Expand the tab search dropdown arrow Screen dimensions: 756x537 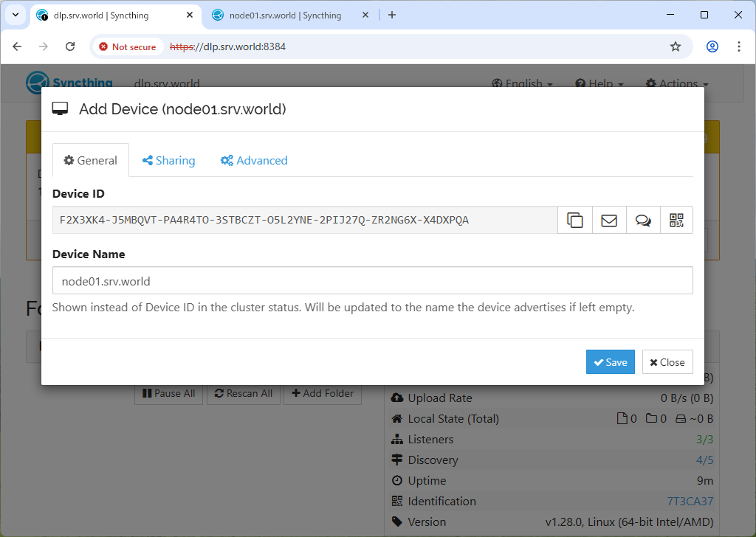click(15, 15)
